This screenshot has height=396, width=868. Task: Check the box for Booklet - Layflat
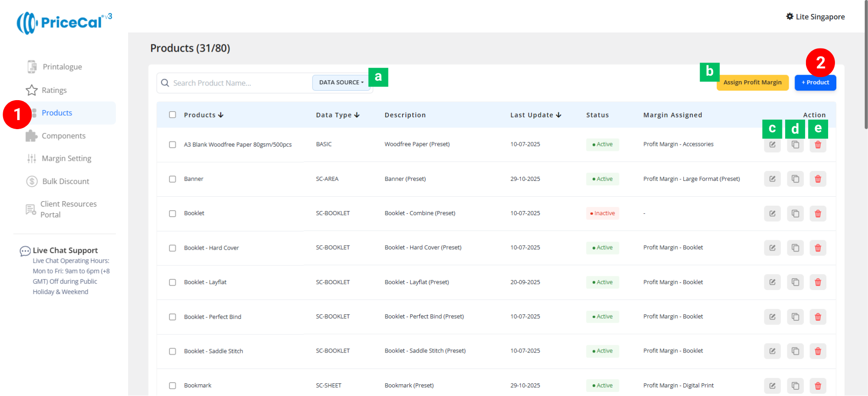coord(173,282)
